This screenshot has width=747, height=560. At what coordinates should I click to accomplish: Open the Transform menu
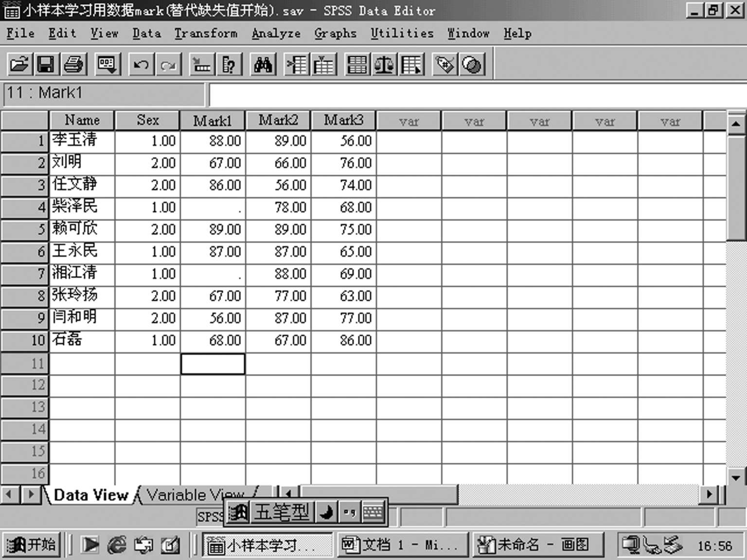tap(206, 33)
